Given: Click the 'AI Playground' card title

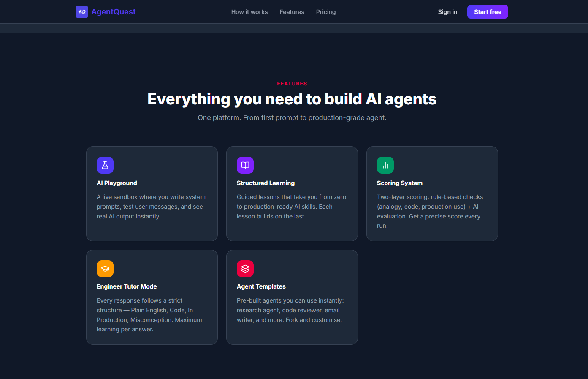Looking at the screenshot, I should tap(117, 183).
